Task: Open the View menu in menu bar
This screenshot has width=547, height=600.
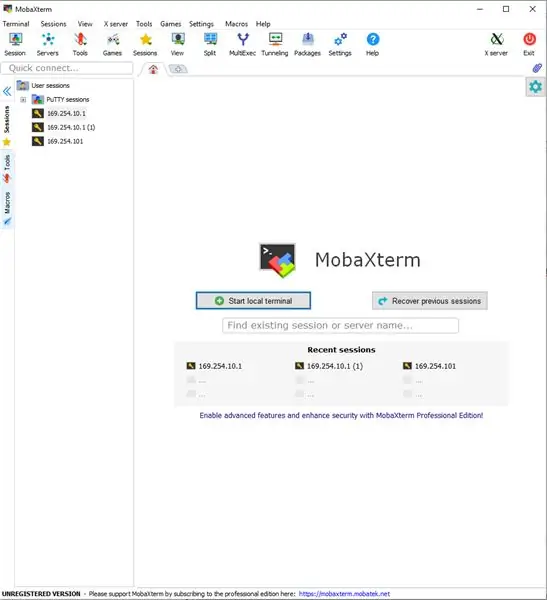Action: 85,24
